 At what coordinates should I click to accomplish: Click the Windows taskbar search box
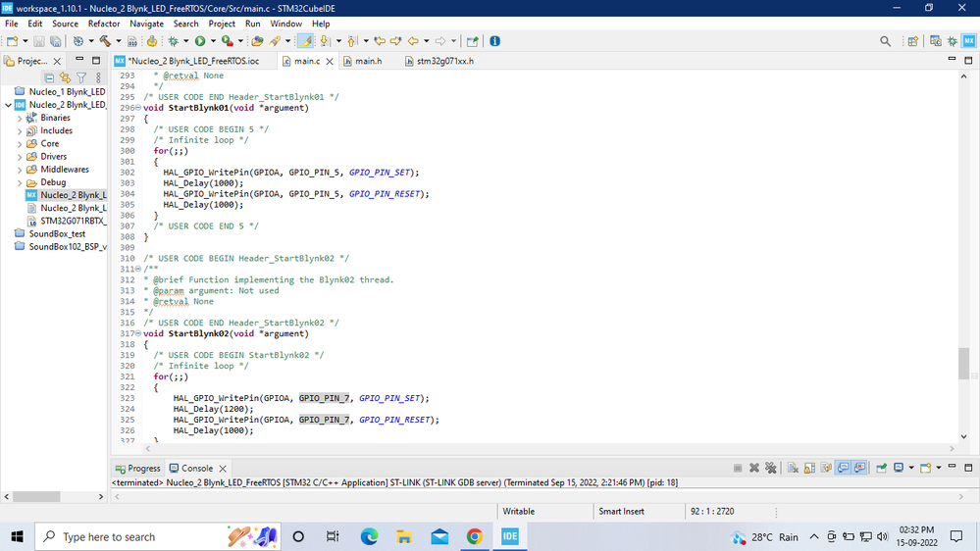[x=158, y=536]
